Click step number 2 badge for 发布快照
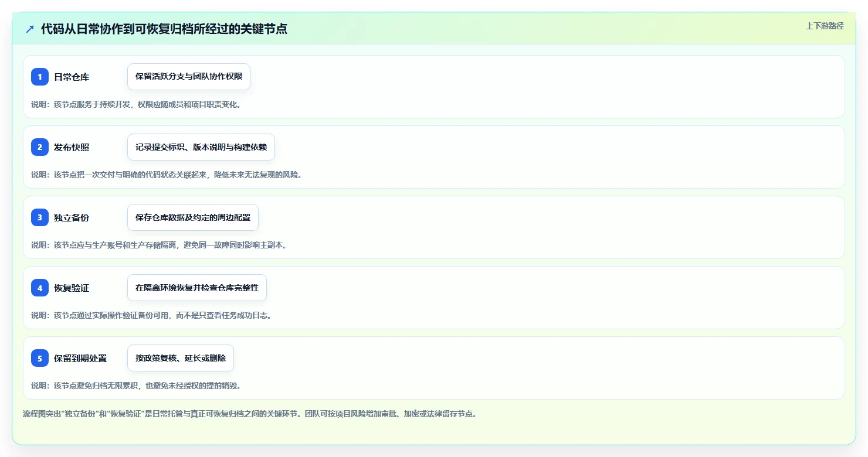This screenshot has width=868, height=457. point(40,147)
